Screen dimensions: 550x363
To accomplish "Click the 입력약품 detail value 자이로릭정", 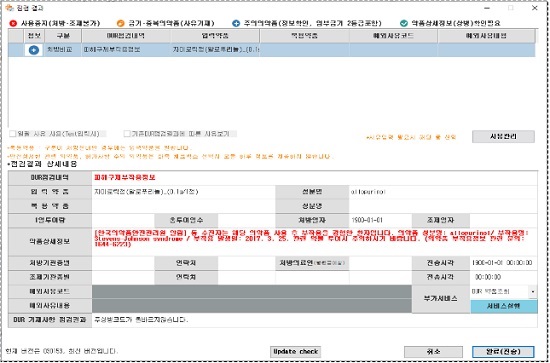I will [146, 192].
